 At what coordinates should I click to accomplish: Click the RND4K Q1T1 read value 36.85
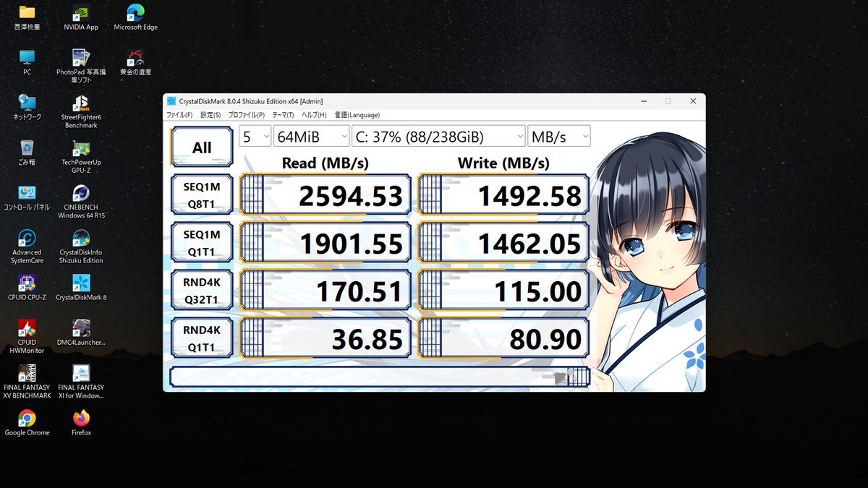(325, 339)
